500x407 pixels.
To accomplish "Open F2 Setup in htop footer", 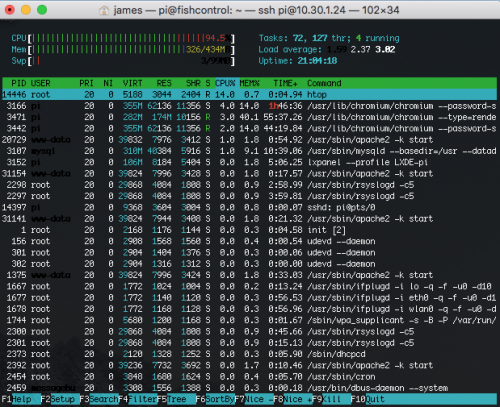I will 60,399.
